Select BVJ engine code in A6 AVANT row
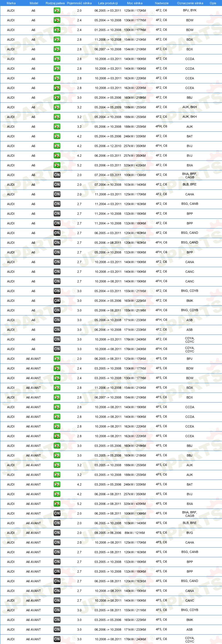The width and height of the screenshot is (222, 644). click(190, 494)
